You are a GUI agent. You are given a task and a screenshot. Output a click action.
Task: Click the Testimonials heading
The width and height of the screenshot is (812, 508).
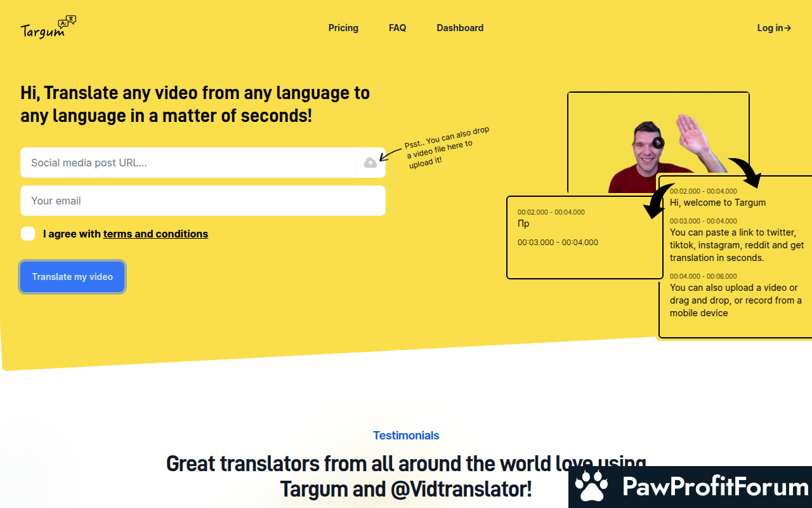click(406, 436)
